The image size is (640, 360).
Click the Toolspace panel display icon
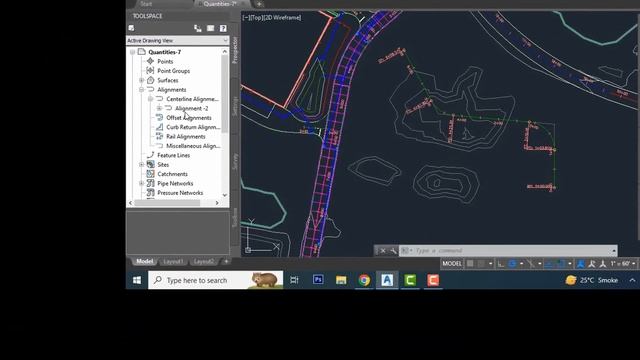[211, 28]
